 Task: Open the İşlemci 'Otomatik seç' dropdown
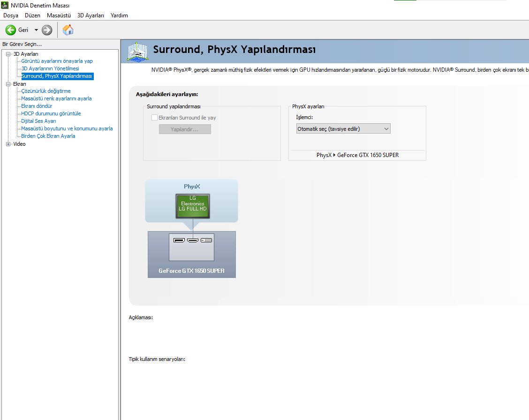pyautogui.click(x=343, y=129)
